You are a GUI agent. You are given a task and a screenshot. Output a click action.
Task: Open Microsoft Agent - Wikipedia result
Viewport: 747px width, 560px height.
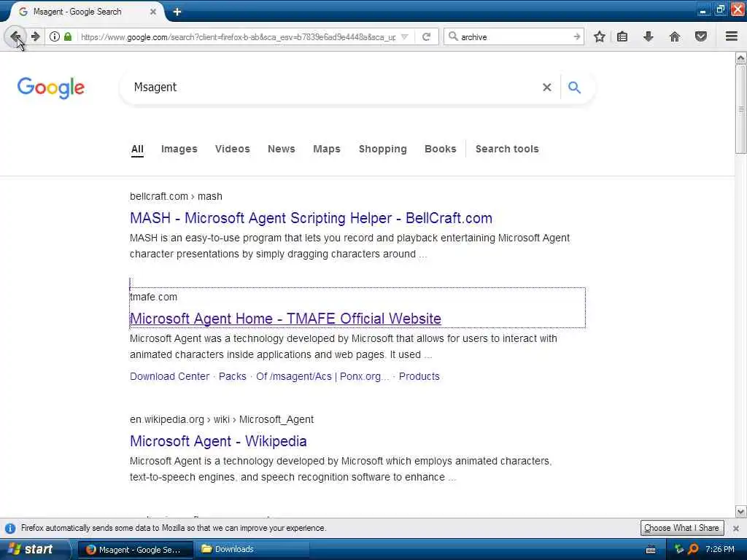coord(218,441)
